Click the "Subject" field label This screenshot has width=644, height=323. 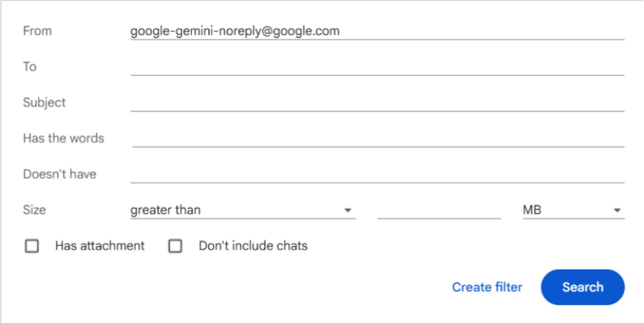[x=44, y=103]
